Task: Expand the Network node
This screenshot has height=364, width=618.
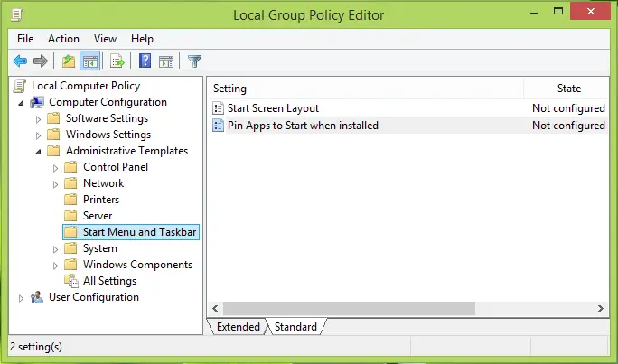Action: 56,184
